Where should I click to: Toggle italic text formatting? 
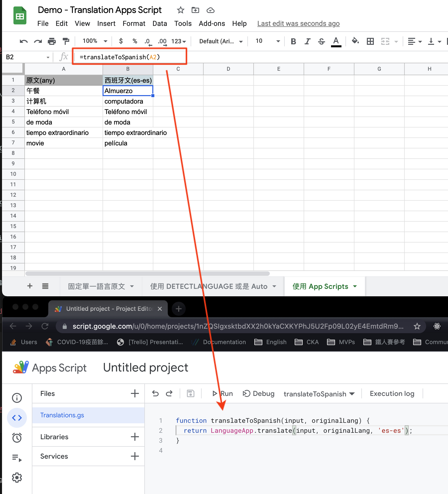(307, 41)
